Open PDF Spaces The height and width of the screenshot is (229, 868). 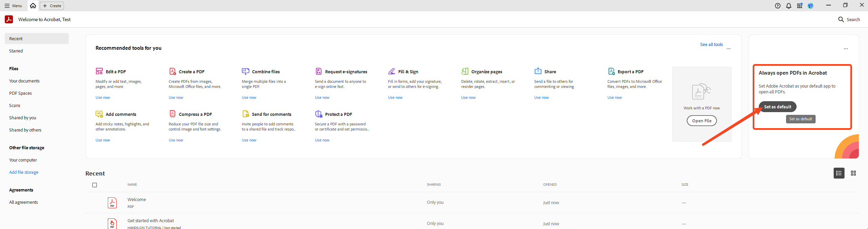[20, 93]
